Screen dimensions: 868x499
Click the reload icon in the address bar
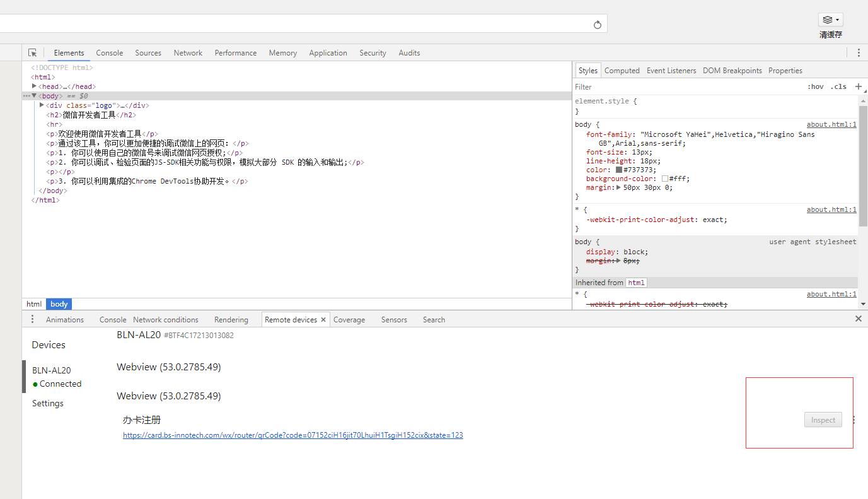tap(598, 25)
